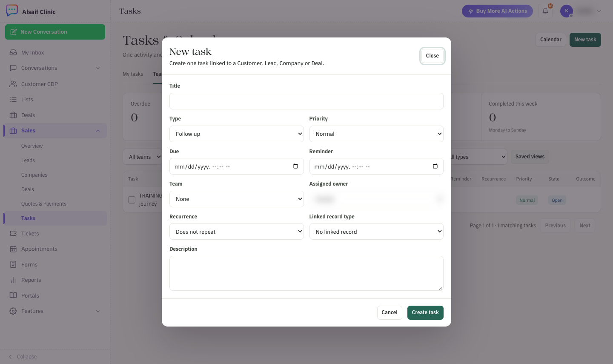Click the Features gear icon
Image resolution: width=613 pixels, height=364 pixels.
tap(13, 311)
